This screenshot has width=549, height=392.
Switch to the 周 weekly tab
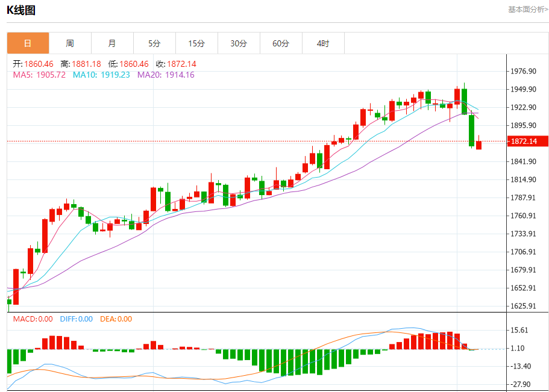70,43
